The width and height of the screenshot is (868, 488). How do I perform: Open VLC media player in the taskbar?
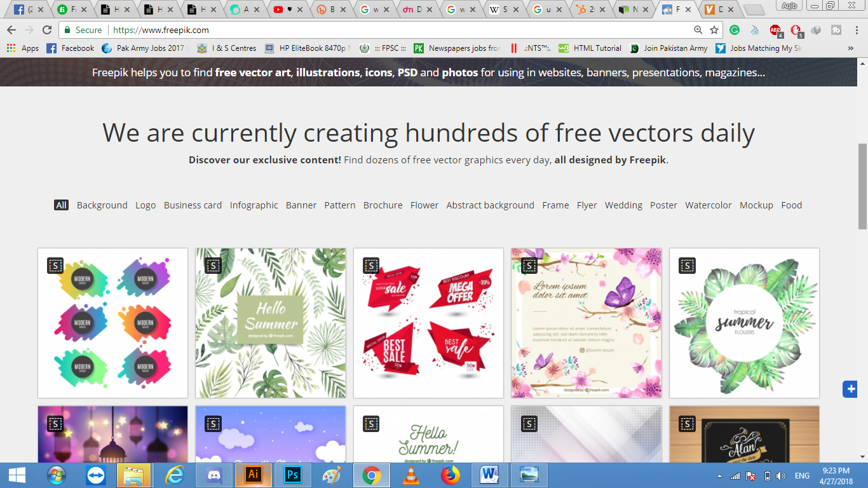411,475
